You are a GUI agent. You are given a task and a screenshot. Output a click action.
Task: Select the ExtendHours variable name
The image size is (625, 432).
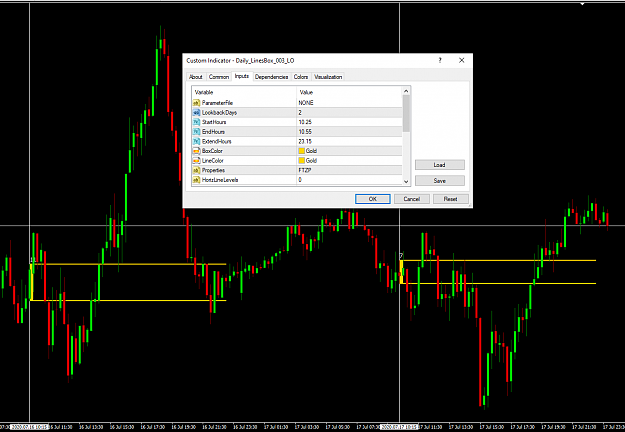(x=216, y=141)
